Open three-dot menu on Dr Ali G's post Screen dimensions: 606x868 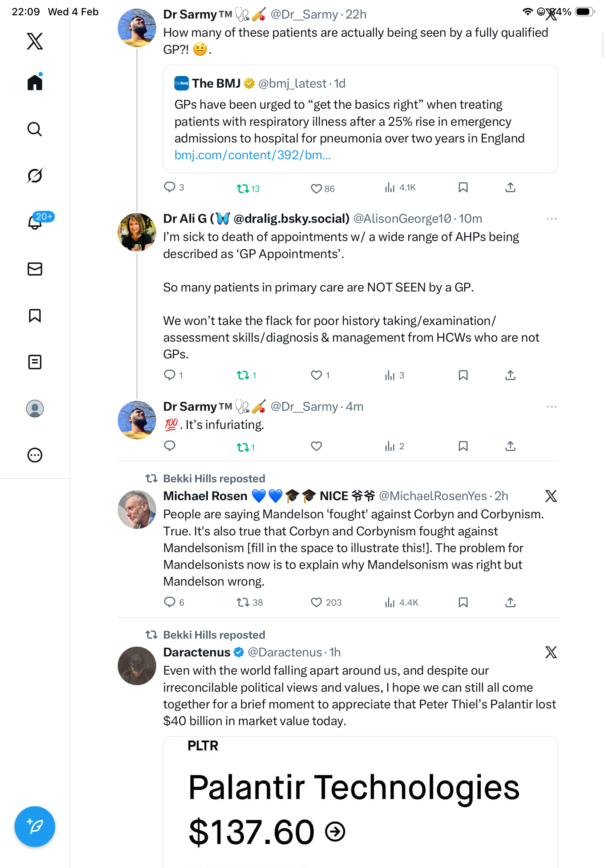(551, 219)
